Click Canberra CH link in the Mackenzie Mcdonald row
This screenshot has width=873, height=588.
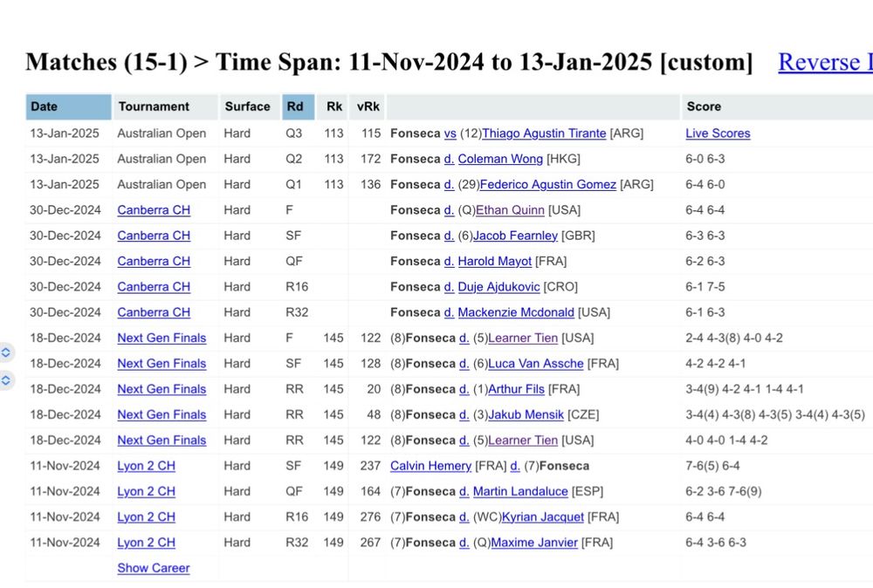point(153,312)
